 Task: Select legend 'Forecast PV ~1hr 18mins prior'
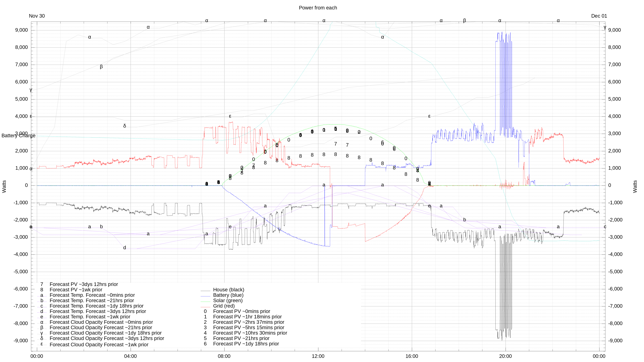247,317
